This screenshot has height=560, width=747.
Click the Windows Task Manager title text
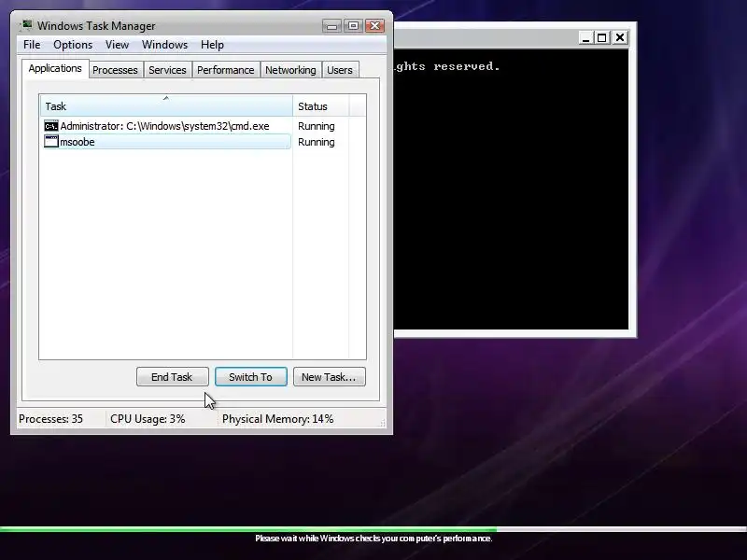pos(96,26)
